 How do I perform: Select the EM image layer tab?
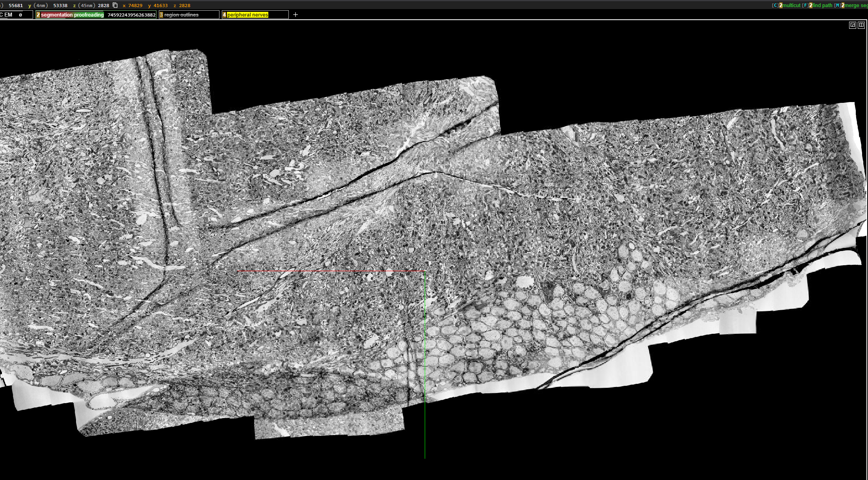coord(8,15)
